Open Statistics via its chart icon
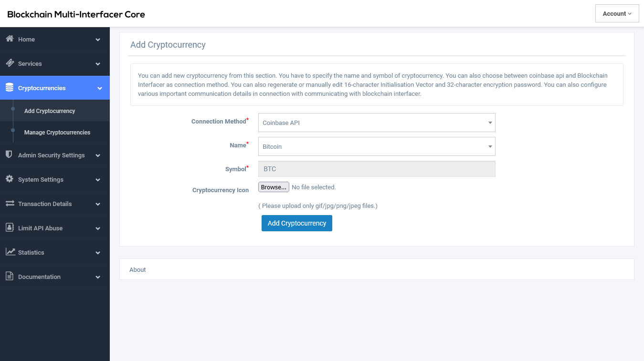 [9, 252]
